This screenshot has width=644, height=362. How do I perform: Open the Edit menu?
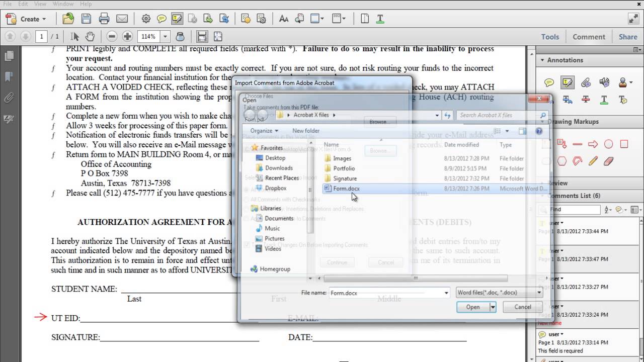pyautogui.click(x=23, y=4)
